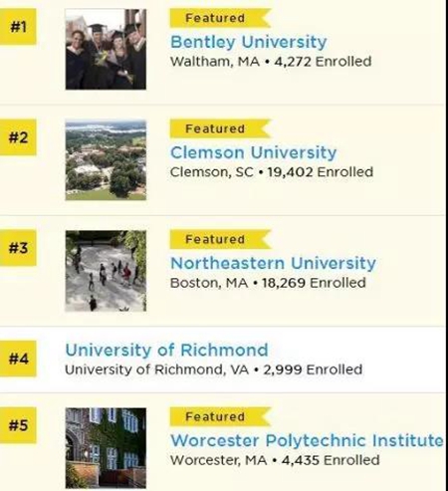Viewport: 448px width, 491px height.
Task: Click the Bentley graduates thumbnail photo
Action: point(106,49)
